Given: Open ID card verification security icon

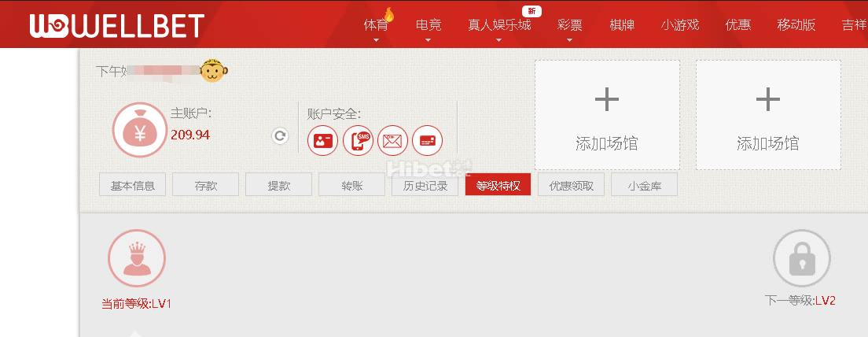Looking at the screenshot, I should [x=322, y=141].
